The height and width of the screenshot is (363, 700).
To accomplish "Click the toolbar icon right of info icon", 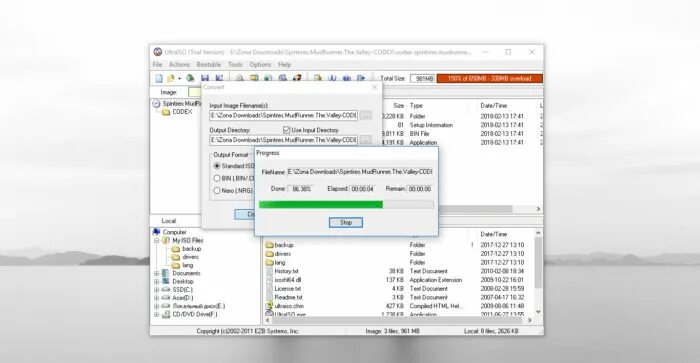I will 346,78.
